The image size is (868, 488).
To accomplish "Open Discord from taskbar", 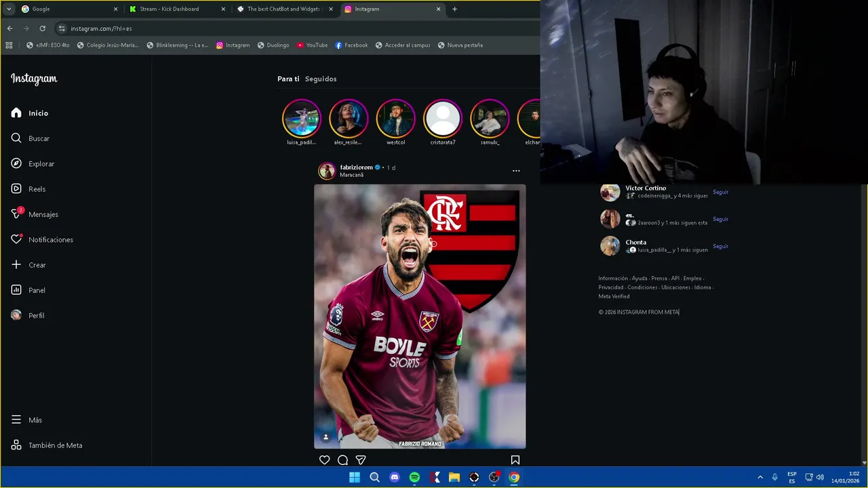I will (x=395, y=478).
